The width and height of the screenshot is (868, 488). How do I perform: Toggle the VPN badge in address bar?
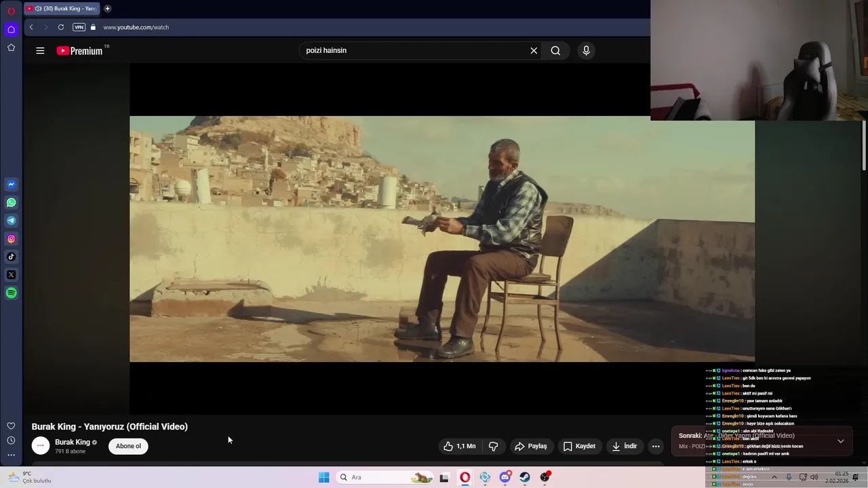(x=79, y=27)
